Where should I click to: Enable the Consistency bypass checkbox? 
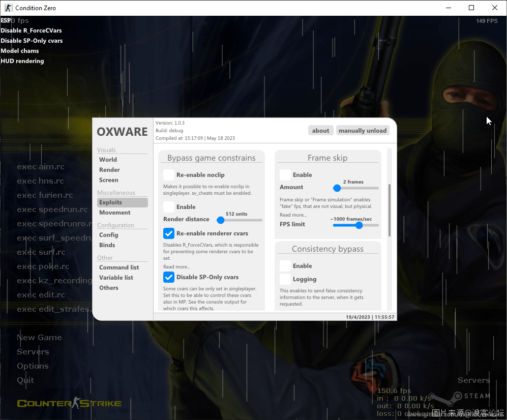[x=285, y=266]
